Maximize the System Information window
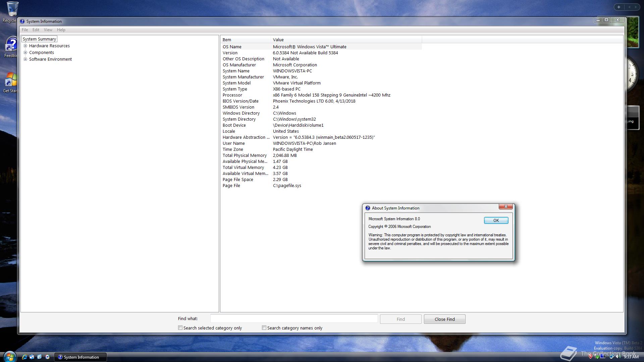The height and width of the screenshot is (362, 644). coord(606,20)
